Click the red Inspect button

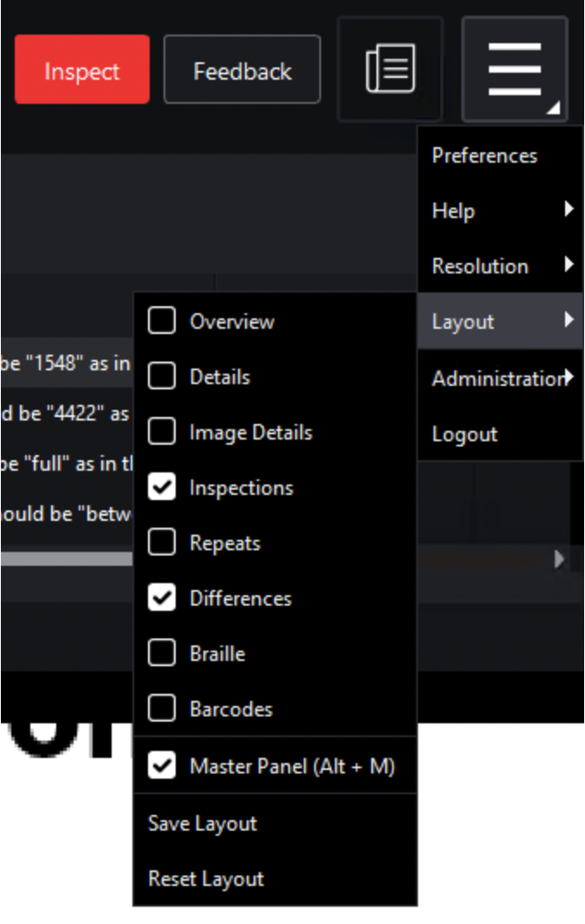click(x=82, y=70)
